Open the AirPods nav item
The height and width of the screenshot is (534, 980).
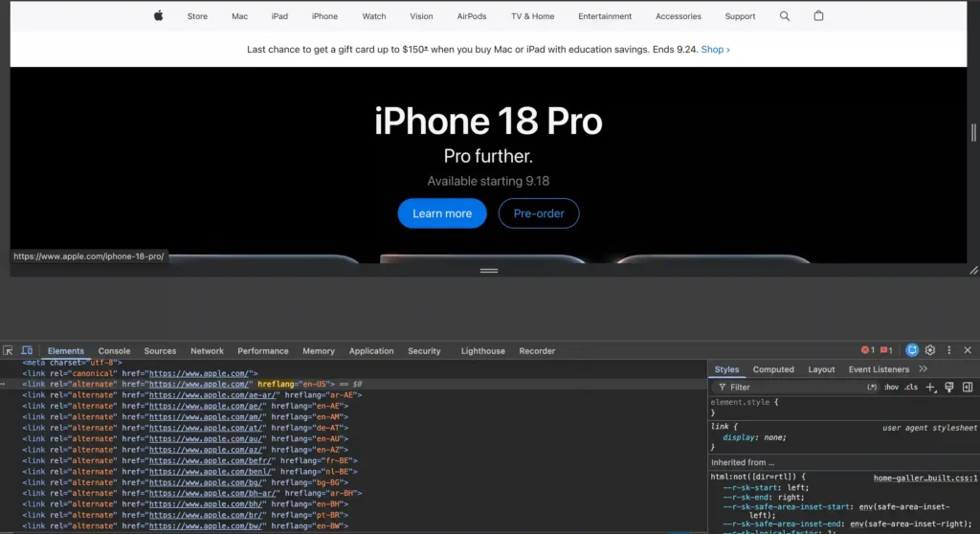pos(471,16)
